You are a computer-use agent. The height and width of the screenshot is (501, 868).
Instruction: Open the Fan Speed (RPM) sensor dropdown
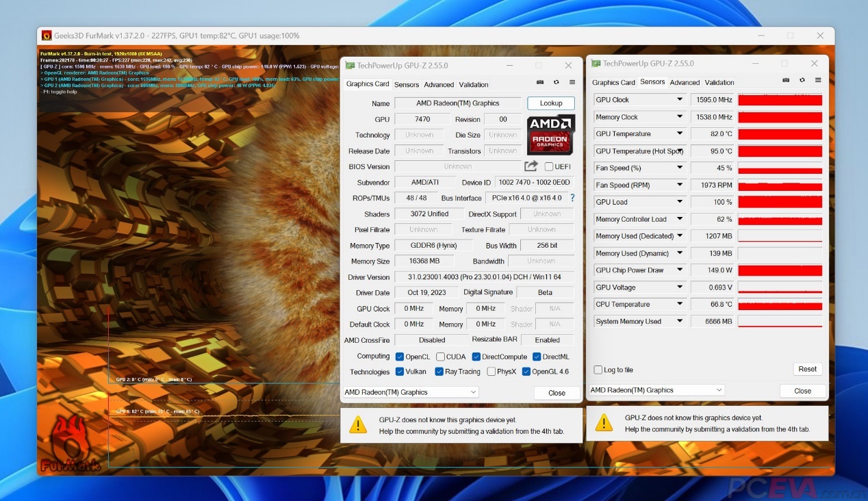680,185
